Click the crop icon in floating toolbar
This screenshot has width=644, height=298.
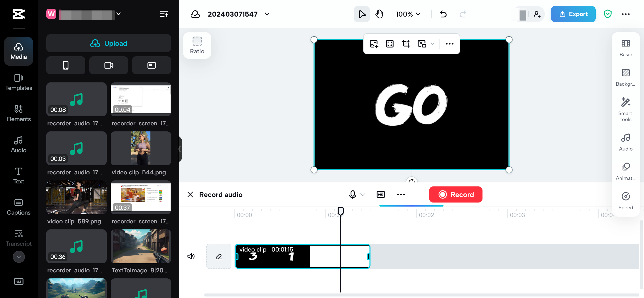tap(406, 44)
